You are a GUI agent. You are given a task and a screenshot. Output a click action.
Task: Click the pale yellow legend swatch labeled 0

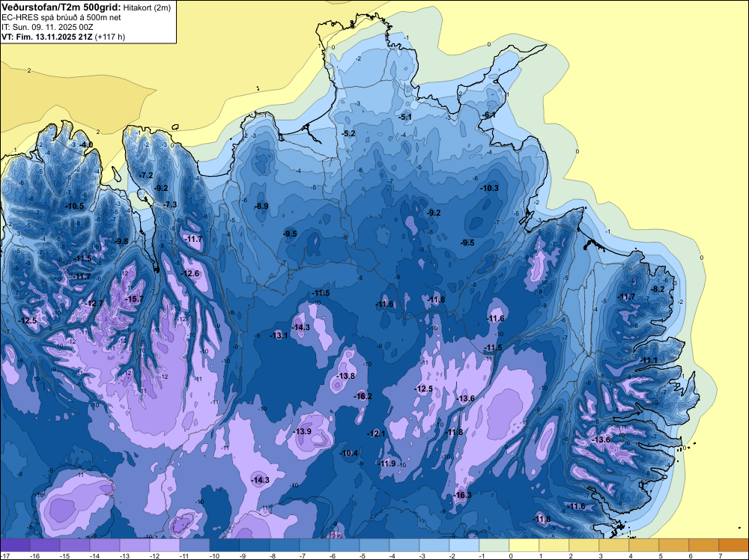click(524, 545)
